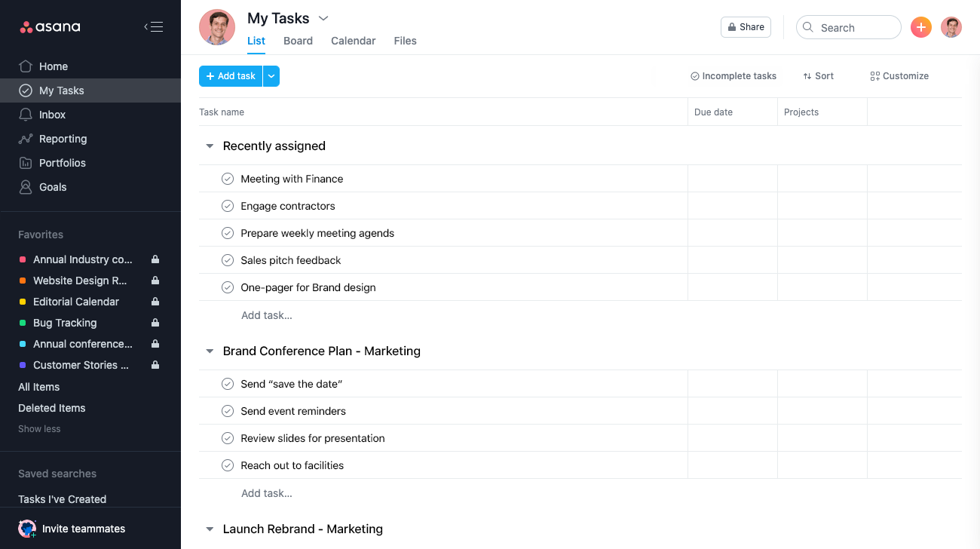
Task: Click the Share button
Action: [x=746, y=27]
